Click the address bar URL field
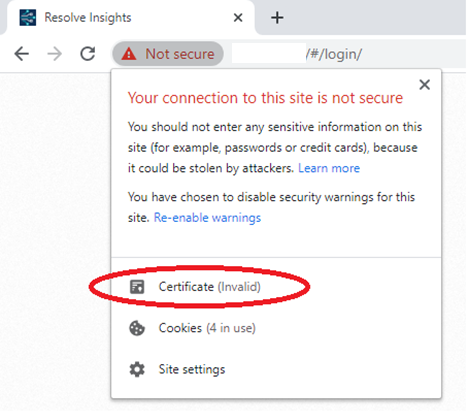The image size is (468, 414). pos(347,54)
